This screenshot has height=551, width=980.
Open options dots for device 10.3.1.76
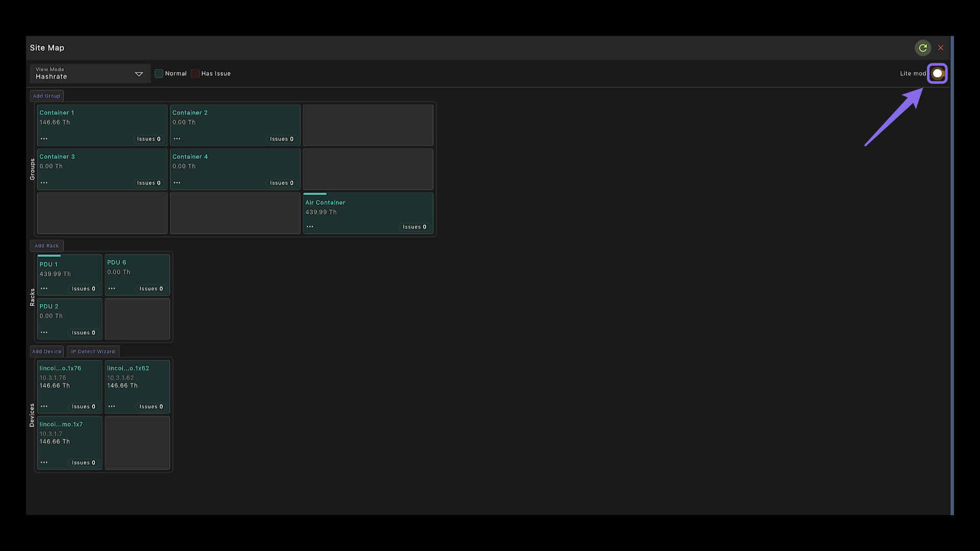pyautogui.click(x=44, y=407)
